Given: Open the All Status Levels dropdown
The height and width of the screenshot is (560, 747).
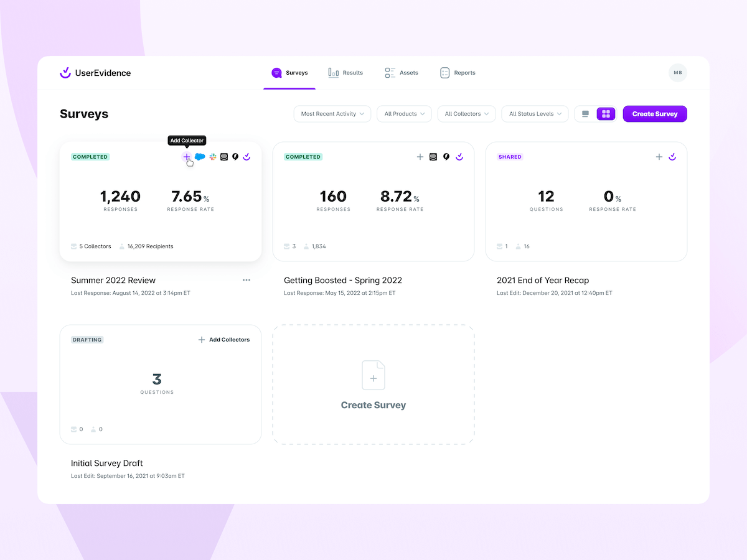Looking at the screenshot, I should pos(535,114).
